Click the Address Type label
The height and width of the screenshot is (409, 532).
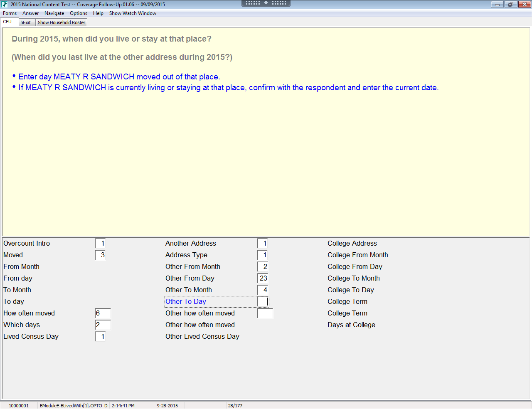(186, 255)
